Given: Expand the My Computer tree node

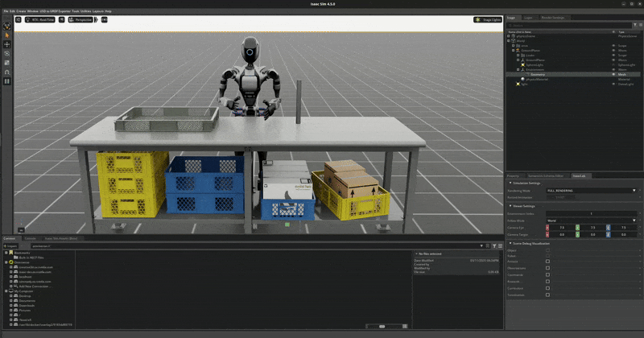Looking at the screenshot, I should pos(6,291).
